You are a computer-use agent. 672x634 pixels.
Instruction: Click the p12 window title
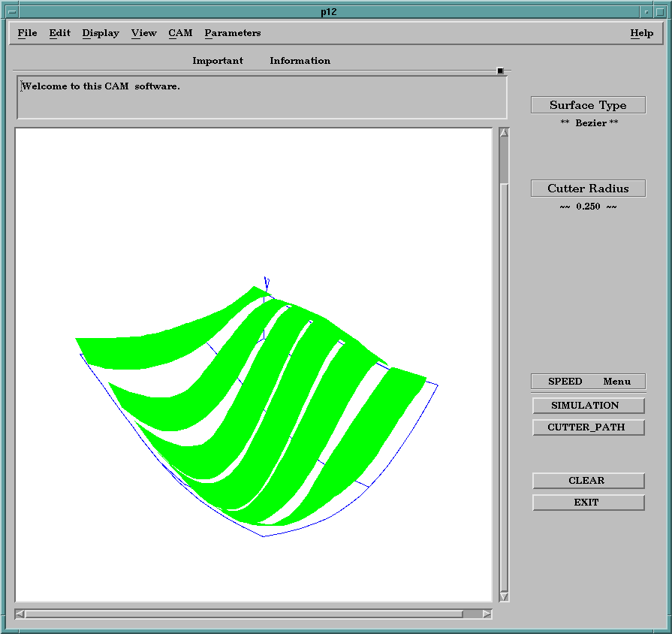329,12
